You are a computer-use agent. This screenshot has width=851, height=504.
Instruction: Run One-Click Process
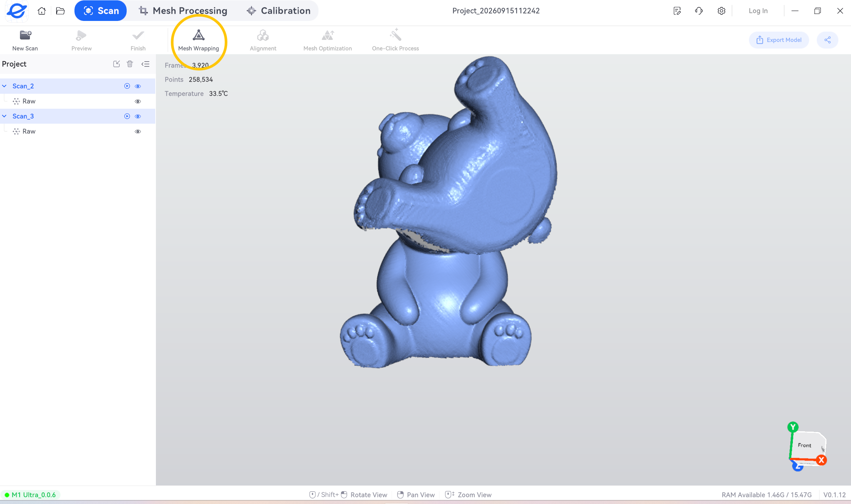point(395,41)
